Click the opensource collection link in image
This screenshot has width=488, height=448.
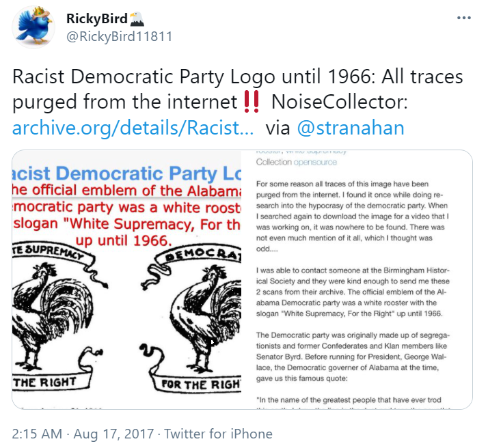(x=315, y=162)
